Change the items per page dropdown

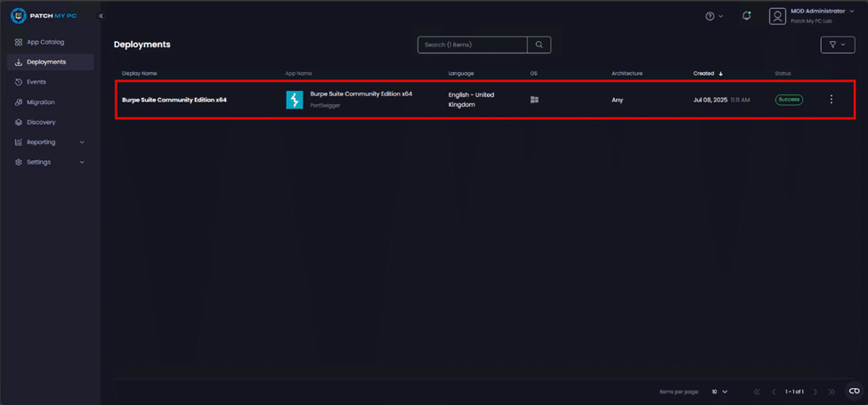click(x=719, y=392)
